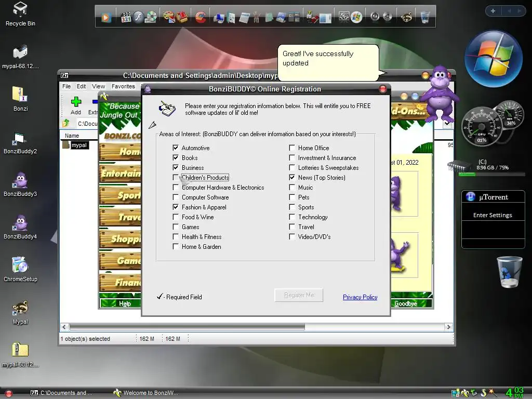Open the Calculator icon in the dock
The image size is (532, 399).
(244, 18)
